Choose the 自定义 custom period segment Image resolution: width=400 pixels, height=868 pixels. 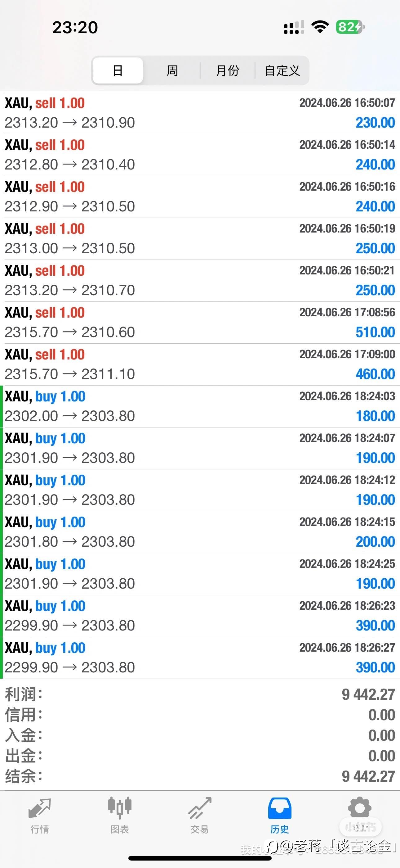(282, 70)
